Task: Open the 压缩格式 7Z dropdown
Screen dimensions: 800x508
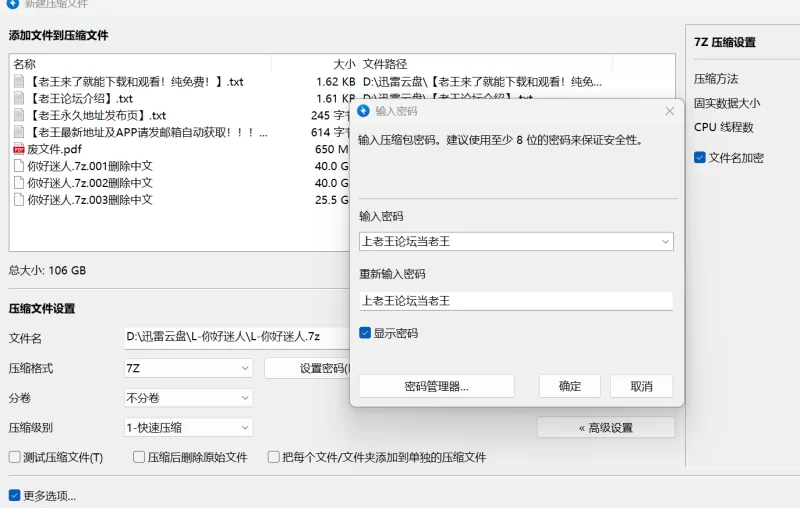Action: 188,368
